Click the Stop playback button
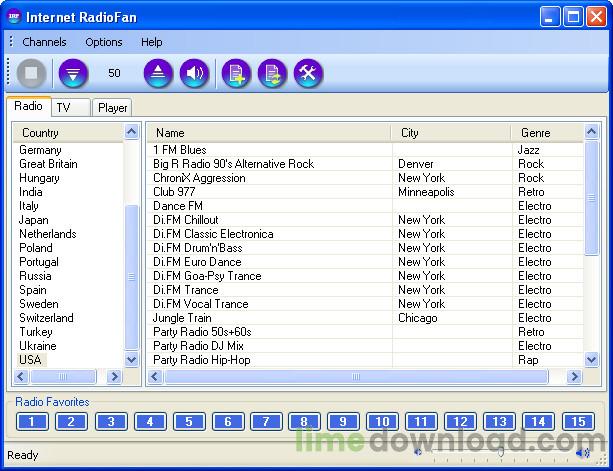This screenshot has height=471, width=613. [32, 73]
